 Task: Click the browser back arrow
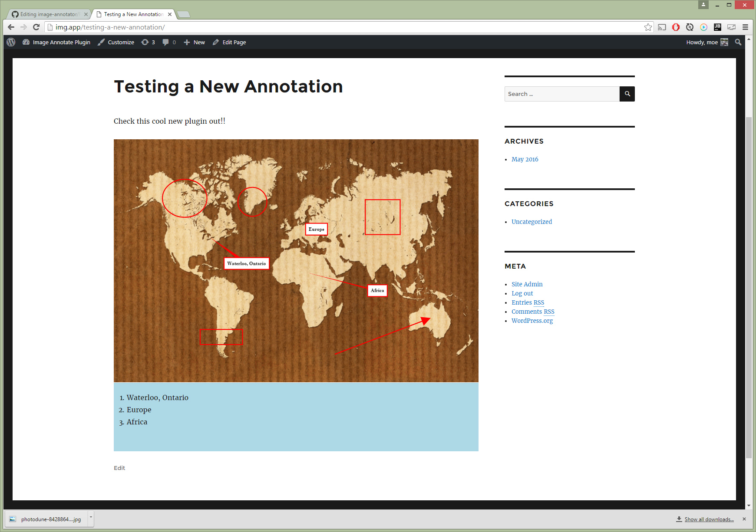(x=11, y=27)
